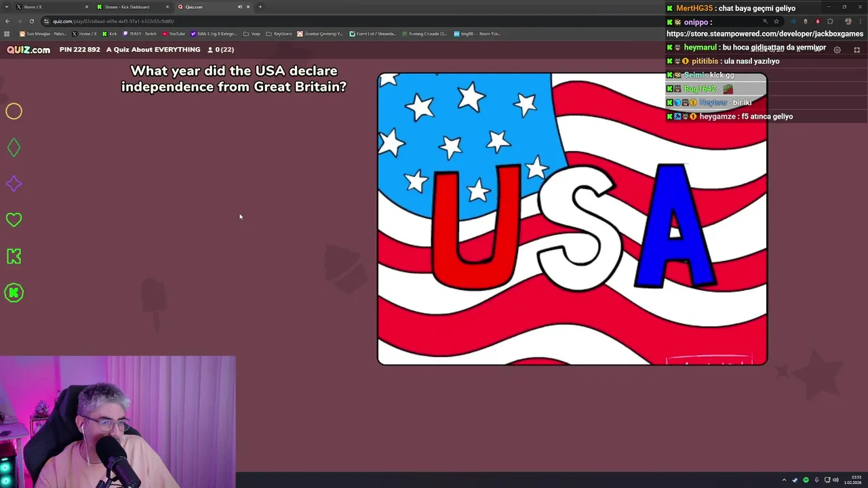Open the microphone tray icon
This screenshot has width=868, height=488.
pos(816,480)
